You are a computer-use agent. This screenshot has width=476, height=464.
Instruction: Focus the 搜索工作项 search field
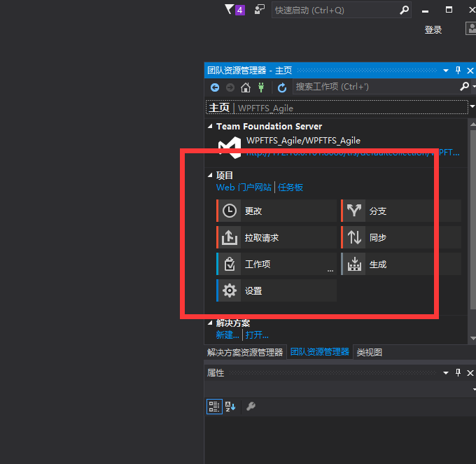click(x=375, y=87)
